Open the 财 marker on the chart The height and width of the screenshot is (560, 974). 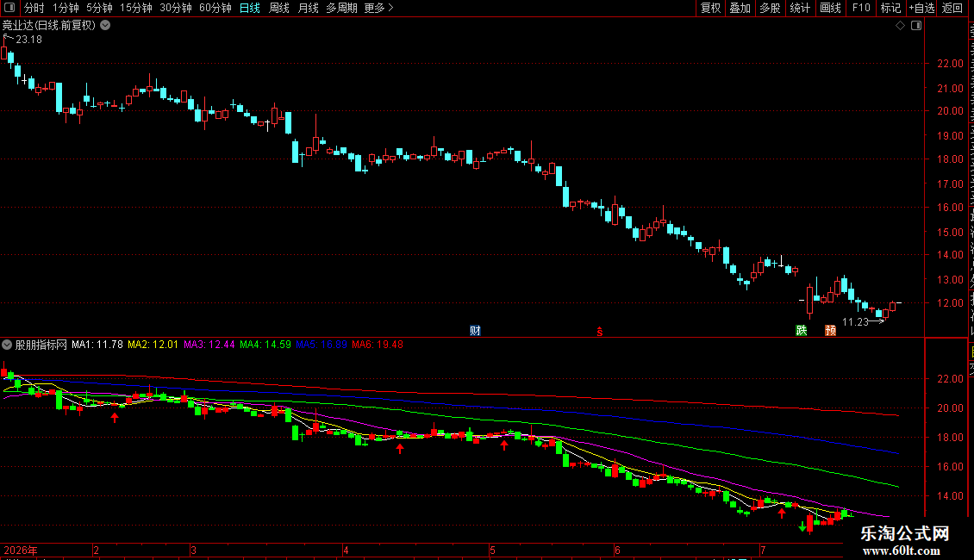coord(475,331)
